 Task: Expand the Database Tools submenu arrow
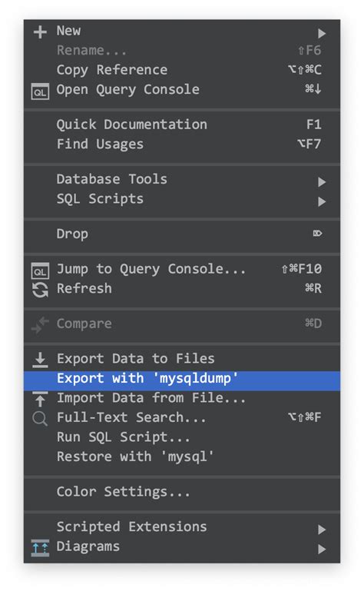coord(322,182)
